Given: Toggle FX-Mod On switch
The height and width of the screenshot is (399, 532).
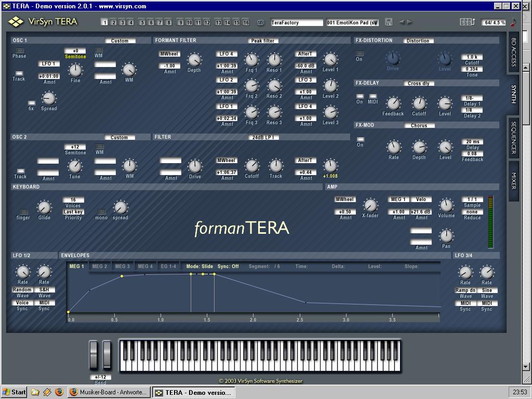Looking at the screenshot, I should click(x=361, y=139).
